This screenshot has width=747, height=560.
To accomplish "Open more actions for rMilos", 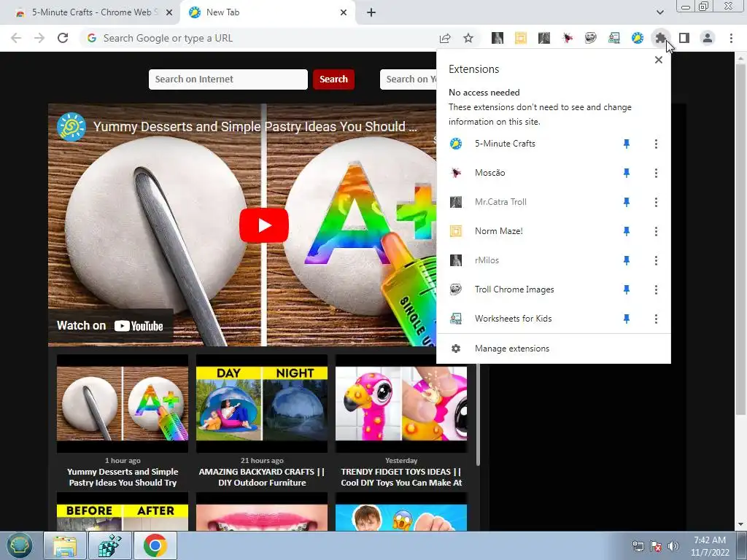I will [656, 260].
